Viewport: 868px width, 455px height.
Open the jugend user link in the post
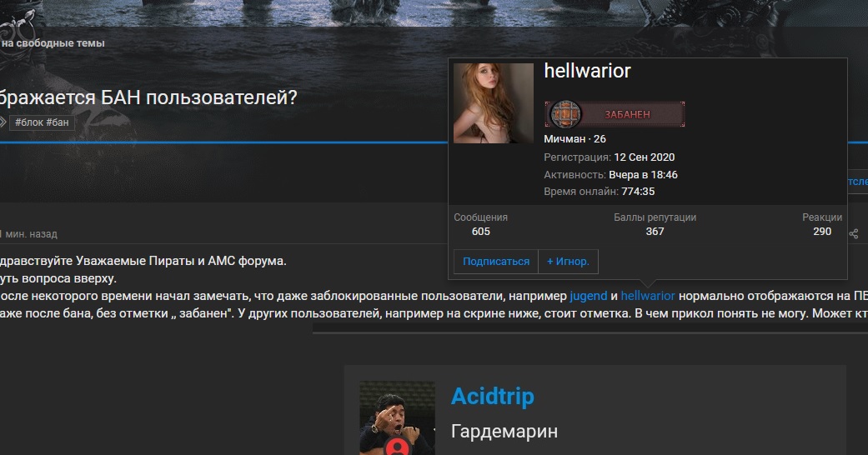point(589,296)
